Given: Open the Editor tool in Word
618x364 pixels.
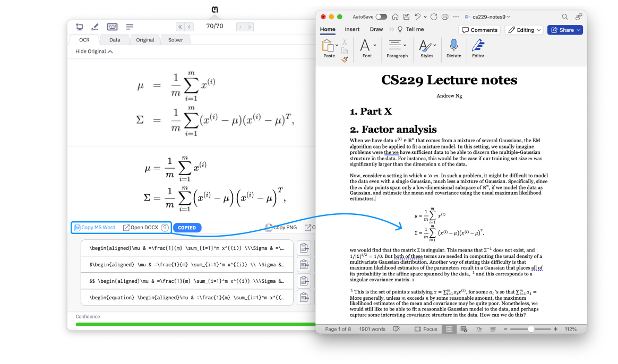Looking at the screenshot, I should point(477,49).
